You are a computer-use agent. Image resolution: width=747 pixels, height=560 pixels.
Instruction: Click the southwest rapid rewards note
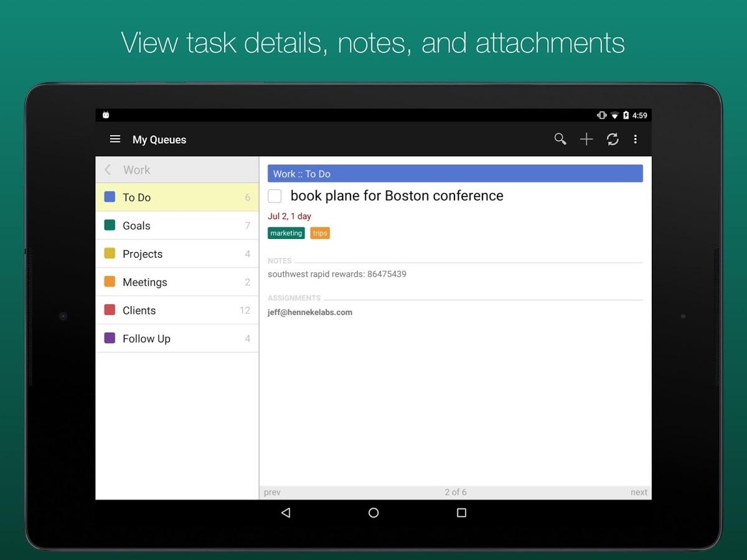[x=337, y=274]
